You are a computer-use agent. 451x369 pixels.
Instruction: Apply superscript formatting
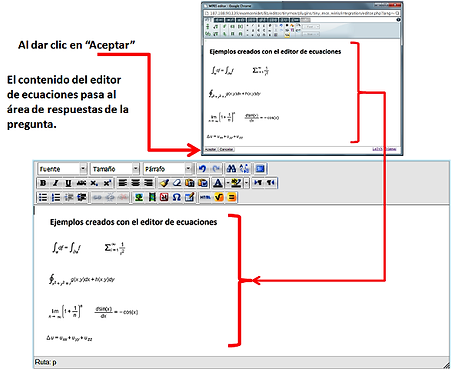pos(107,183)
